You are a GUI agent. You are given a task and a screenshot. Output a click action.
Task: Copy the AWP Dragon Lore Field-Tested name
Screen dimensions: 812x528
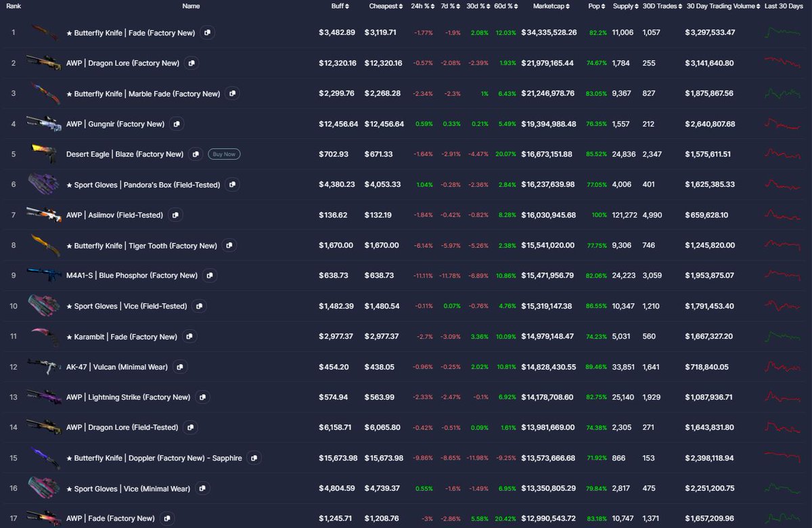pyautogui.click(x=190, y=427)
